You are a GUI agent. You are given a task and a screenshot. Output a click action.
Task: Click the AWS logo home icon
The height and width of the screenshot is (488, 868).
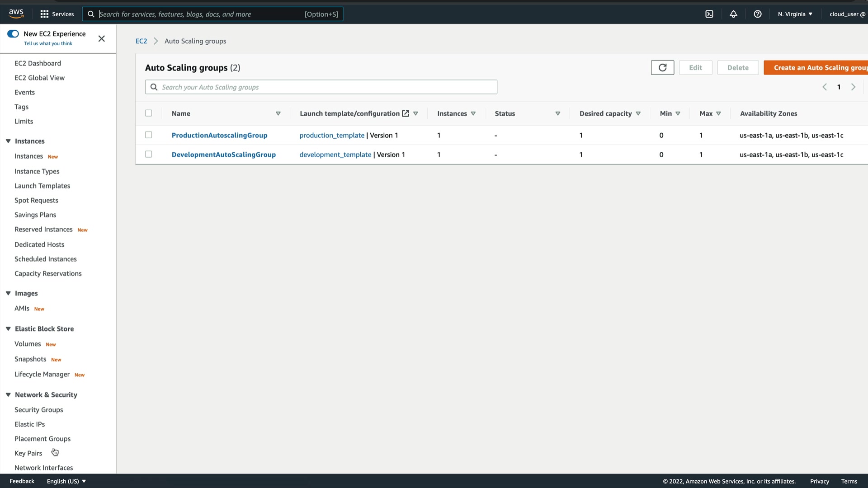(16, 14)
